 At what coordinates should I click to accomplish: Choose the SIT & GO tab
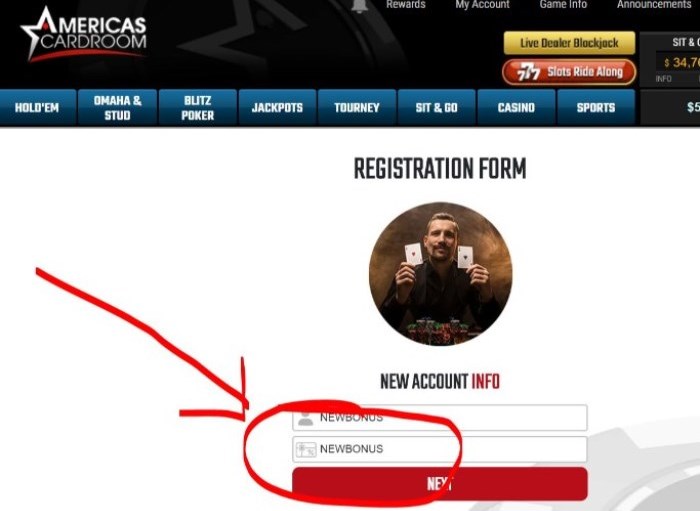coord(437,108)
